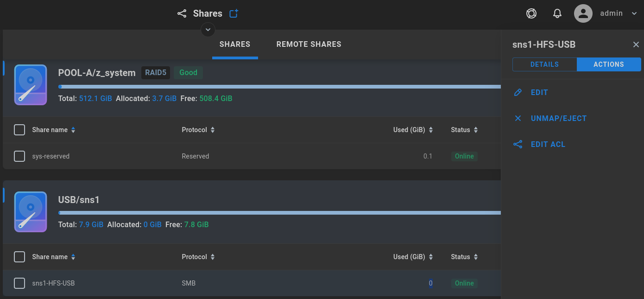This screenshot has height=299, width=644.
Task: Open notifications bell icon
Action: pos(557,13)
